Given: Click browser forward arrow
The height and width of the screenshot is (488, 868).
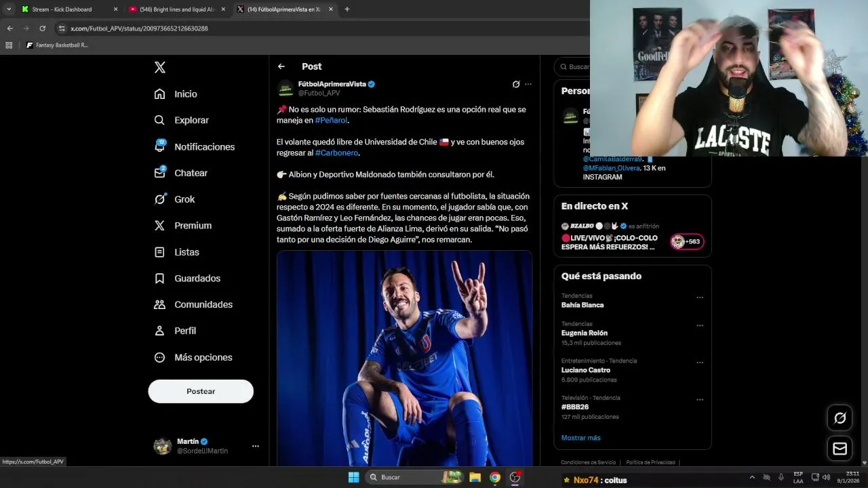Looking at the screenshot, I should pyautogui.click(x=26, y=28).
